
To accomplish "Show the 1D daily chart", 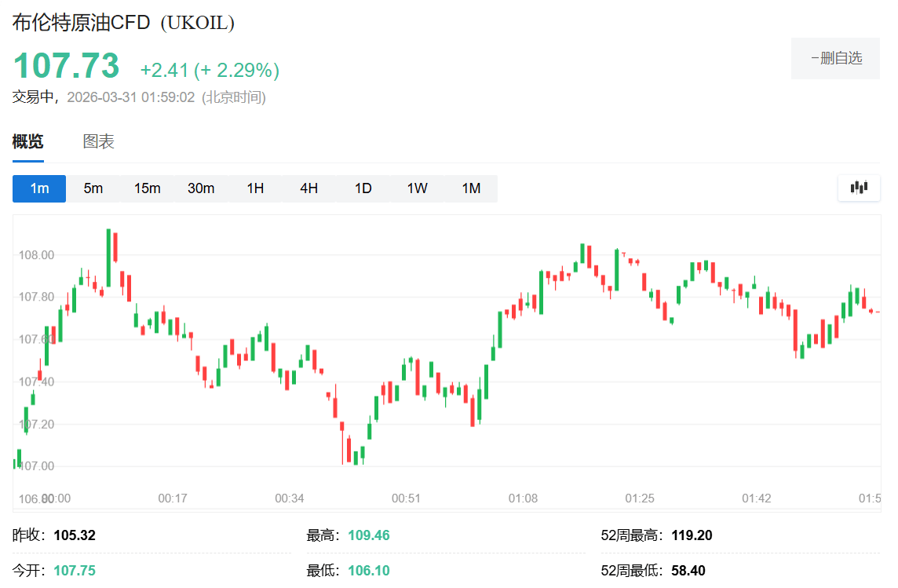I will [363, 188].
